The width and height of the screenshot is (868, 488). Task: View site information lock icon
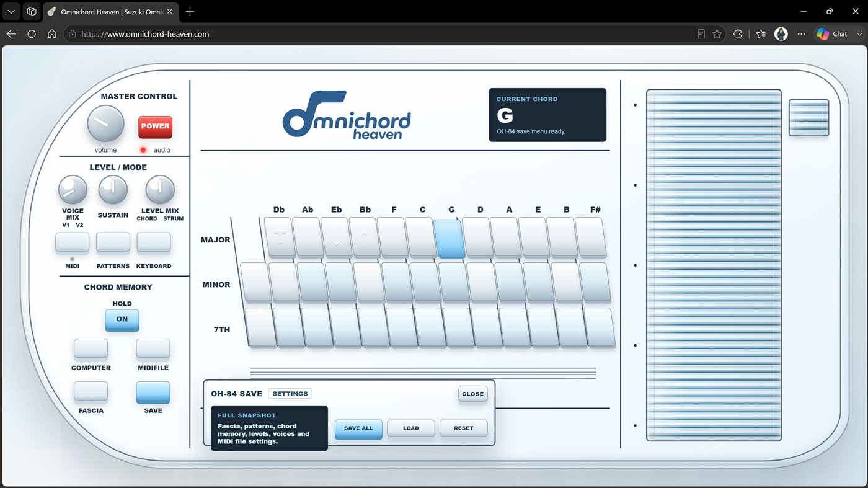[x=73, y=34]
